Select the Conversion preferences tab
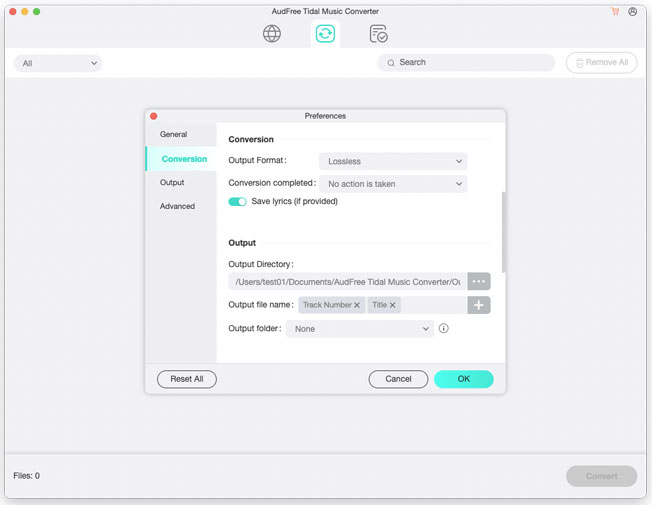652x505 pixels. [x=181, y=159]
